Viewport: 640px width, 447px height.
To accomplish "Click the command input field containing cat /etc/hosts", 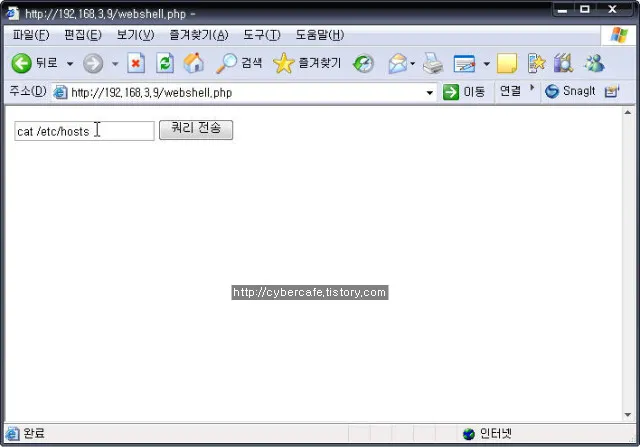I will [84, 131].
